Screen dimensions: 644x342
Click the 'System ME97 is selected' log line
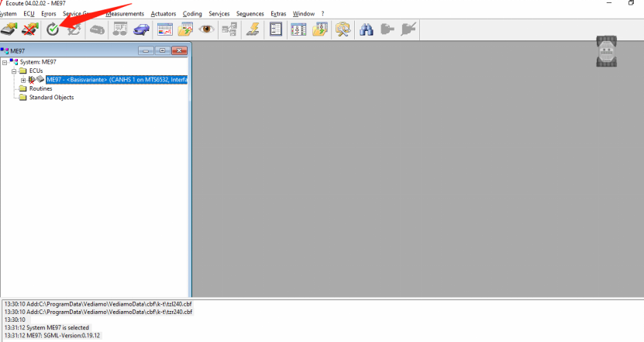(46, 327)
